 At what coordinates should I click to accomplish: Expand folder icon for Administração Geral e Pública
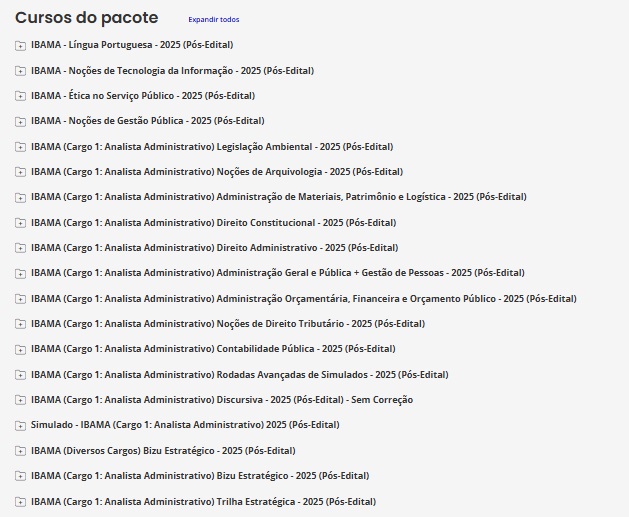tap(20, 273)
